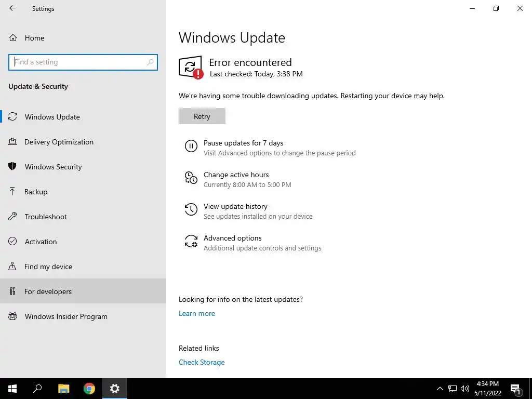Open the notification center icon
Image resolution: width=532 pixels, height=399 pixels.
515,389
